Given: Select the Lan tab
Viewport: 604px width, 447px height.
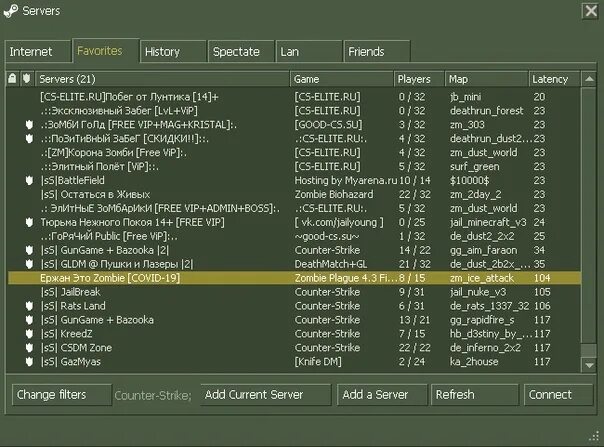Looking at the screenshot, I should [x=309, y=52].
